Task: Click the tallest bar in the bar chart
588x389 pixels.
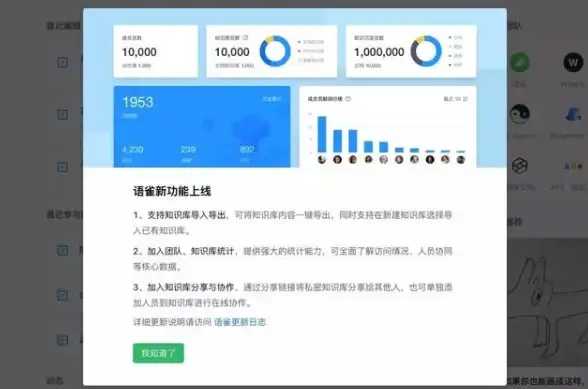Action: tap(322, 134)
